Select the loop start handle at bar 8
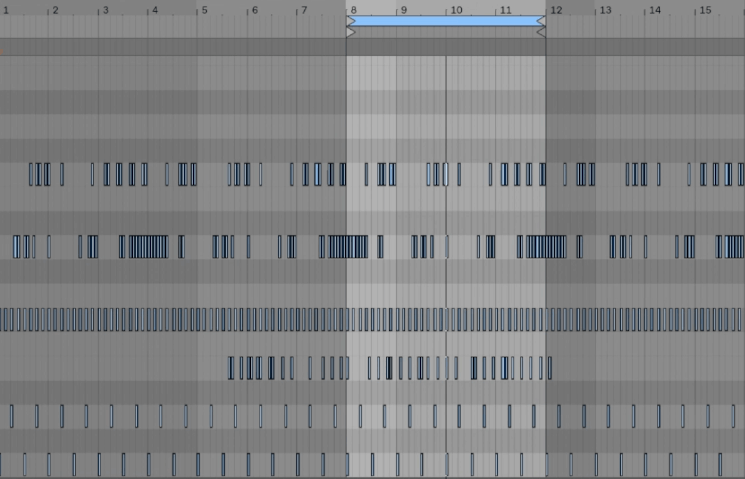The height and width of the screenshot is (479, 745). [x=351, y=21]
